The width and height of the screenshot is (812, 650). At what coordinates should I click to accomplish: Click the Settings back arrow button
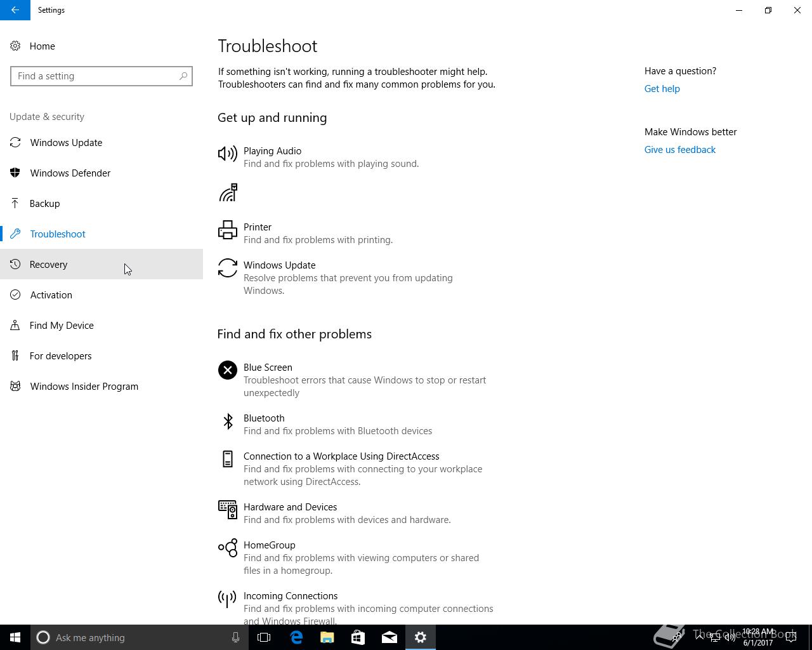(x=15, y=10)
